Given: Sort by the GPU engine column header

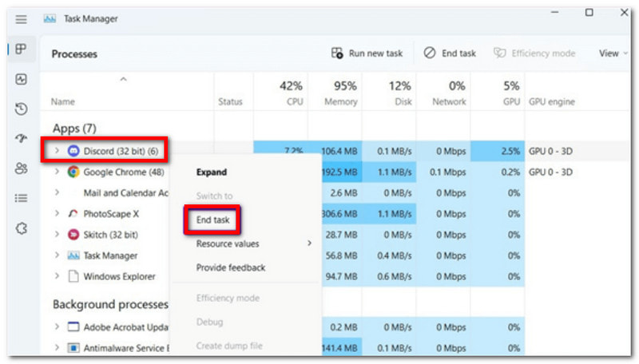Looking at the screenshot, I should [x=552, y=102].
